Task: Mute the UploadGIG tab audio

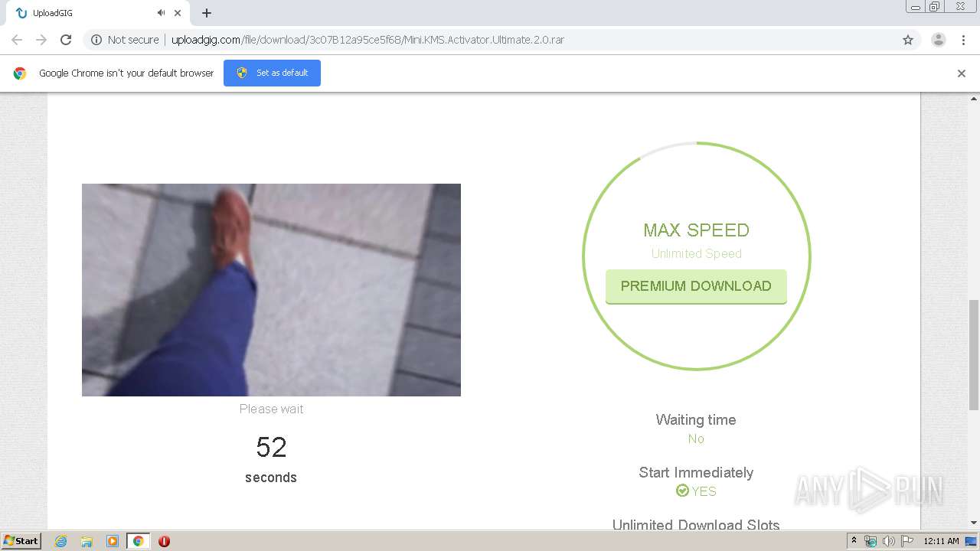Action: point(161,13)
